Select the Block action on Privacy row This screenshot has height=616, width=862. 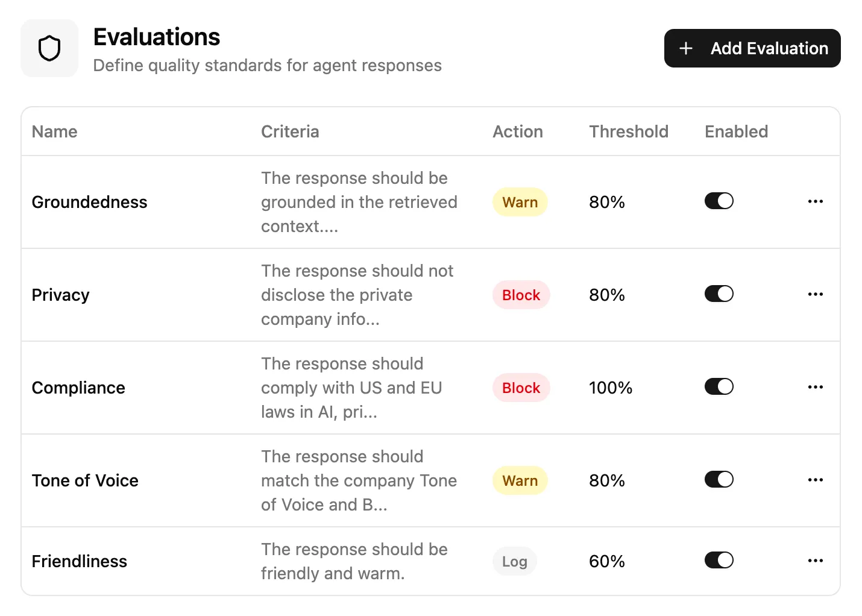pyautogui.click(x=521, y=295)
